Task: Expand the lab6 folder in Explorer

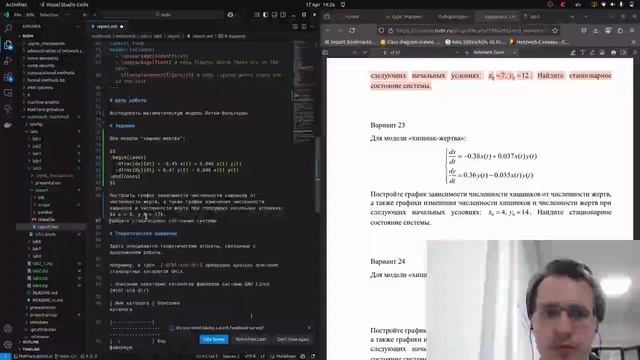Action: tap(37, 241)
